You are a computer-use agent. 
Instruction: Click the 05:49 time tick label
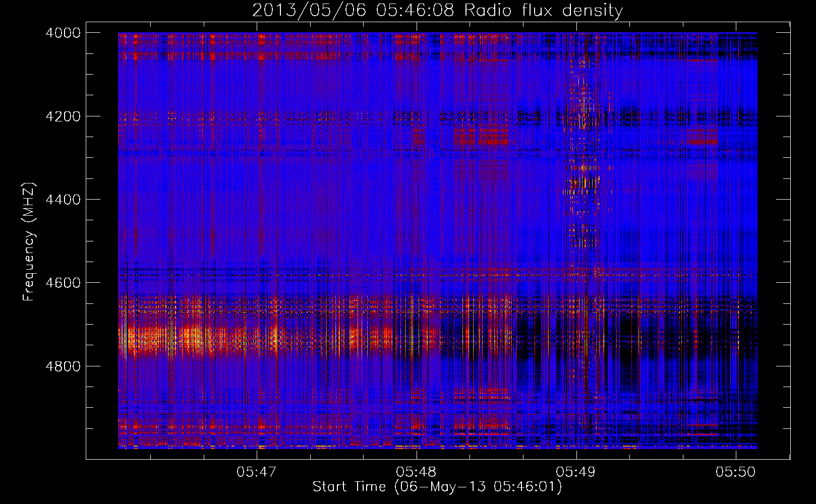(x=576, y=472)
